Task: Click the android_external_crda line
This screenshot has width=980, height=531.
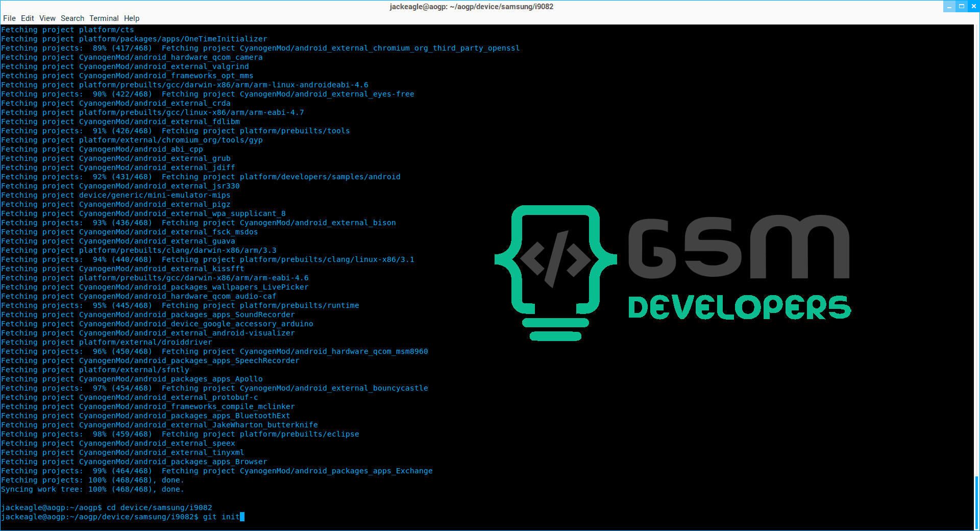Action: [116, 103]
